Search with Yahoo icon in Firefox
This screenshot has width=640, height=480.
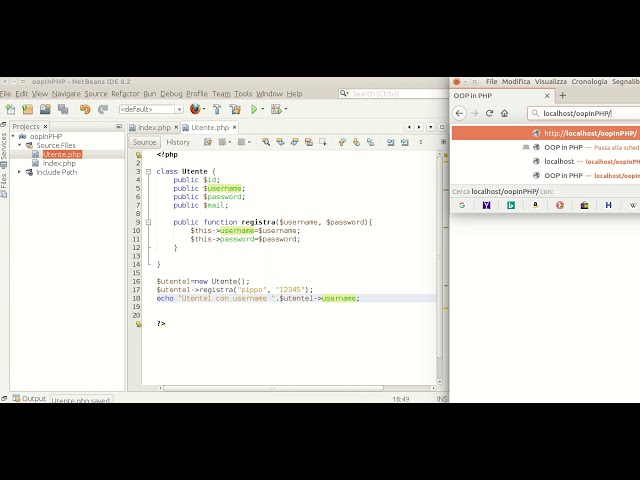tap(486, 205)
